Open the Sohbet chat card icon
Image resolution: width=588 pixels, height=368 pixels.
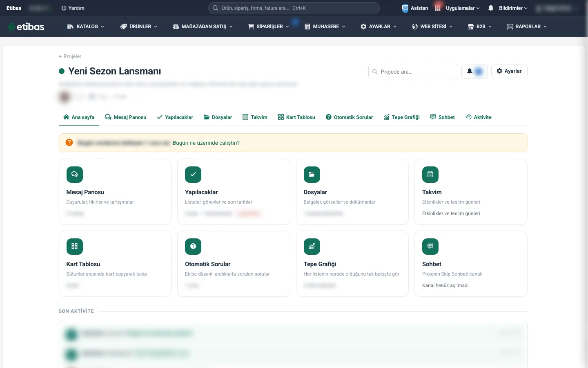(430, 247)
